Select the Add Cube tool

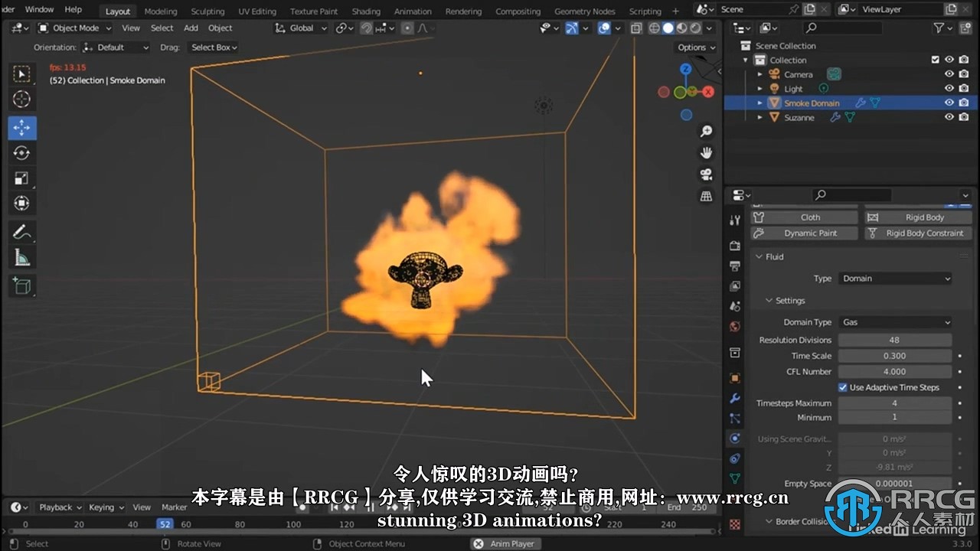22,286
